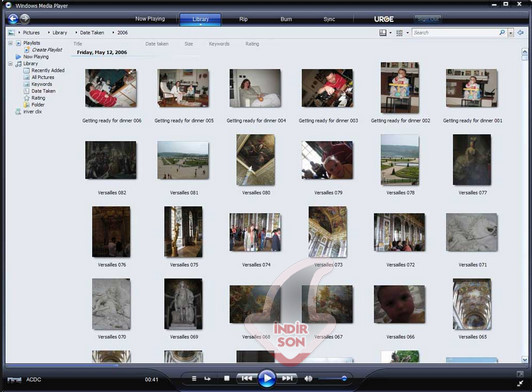532x392 pixels.
Task: Open the URGE store tab
Action: (384, 19)
